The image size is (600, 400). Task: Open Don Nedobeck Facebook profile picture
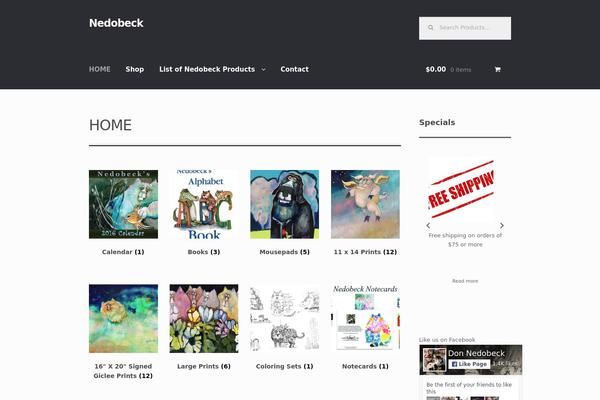point(434,360)
